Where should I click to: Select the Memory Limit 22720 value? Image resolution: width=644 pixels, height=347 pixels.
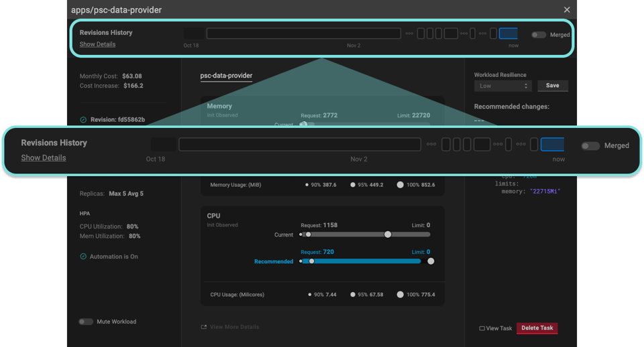(421, 115)
